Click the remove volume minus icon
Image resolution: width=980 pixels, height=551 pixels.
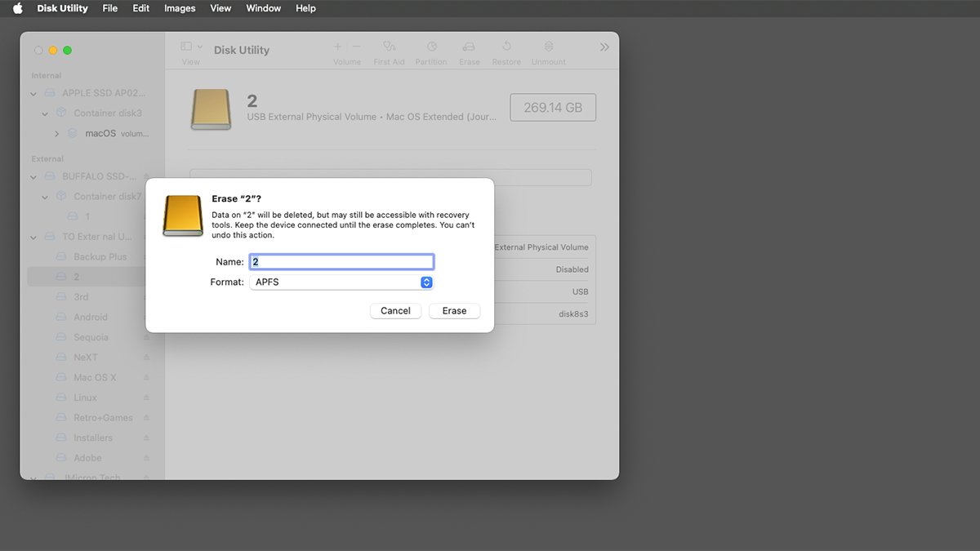[x=356, y=47]
